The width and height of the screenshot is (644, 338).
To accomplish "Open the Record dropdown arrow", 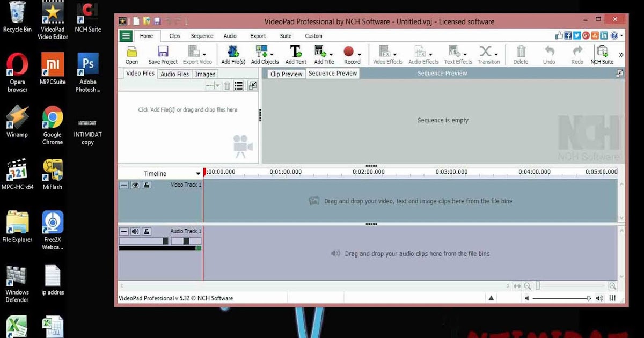I will click(359, 54).
